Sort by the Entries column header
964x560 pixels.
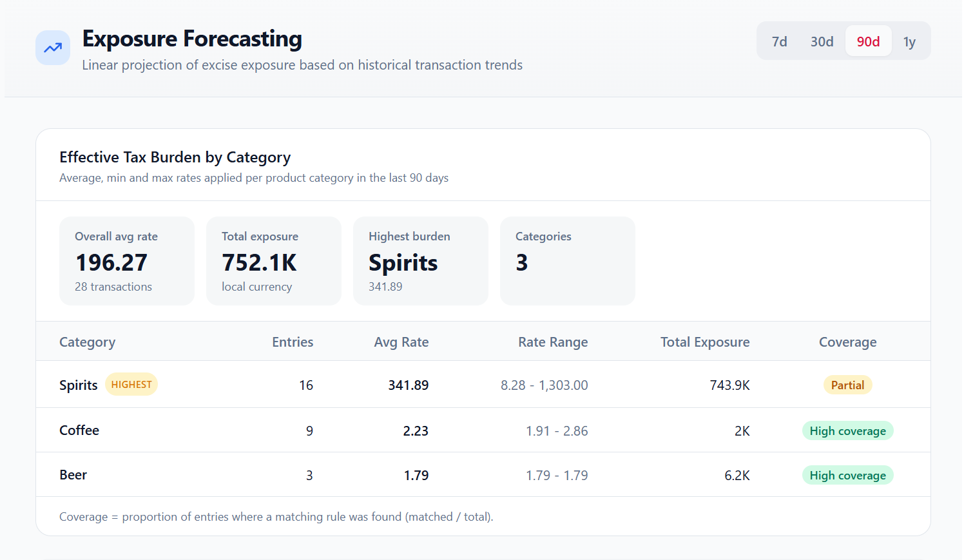pos(293,342)
